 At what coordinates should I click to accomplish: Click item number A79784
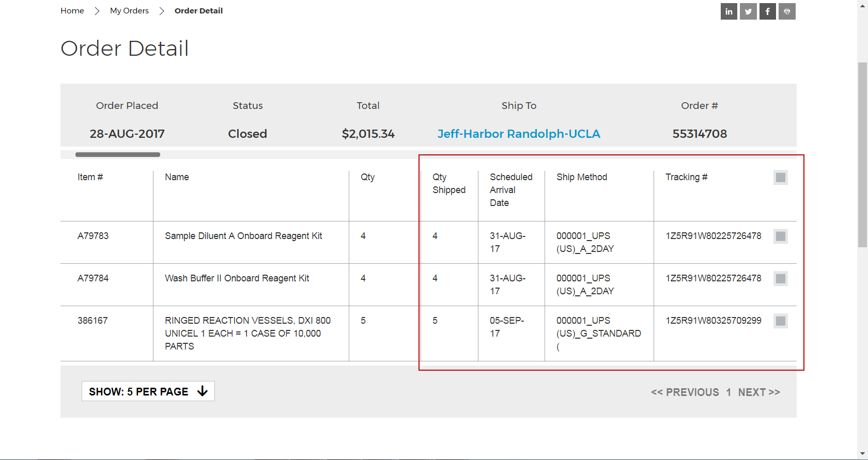[x=93, y=278]
